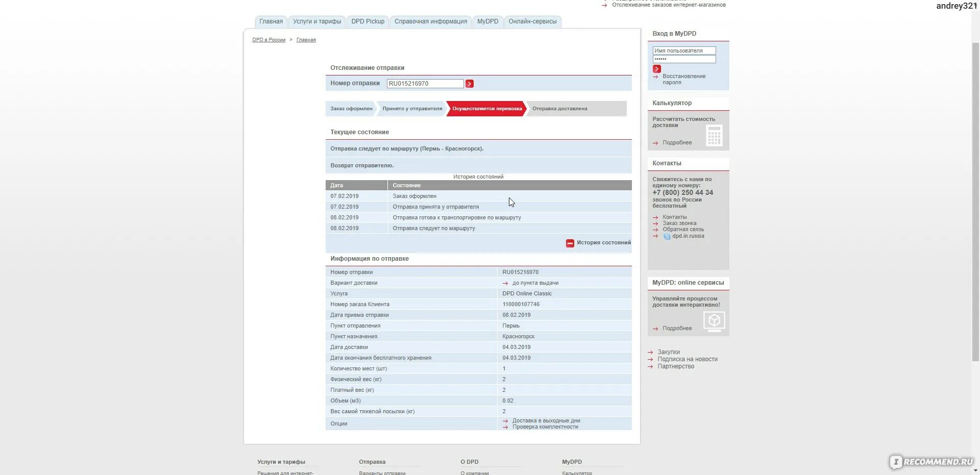980x475 pixels.
Task: Open the Справочная информация tab
Action: click(x=431, y=21)
